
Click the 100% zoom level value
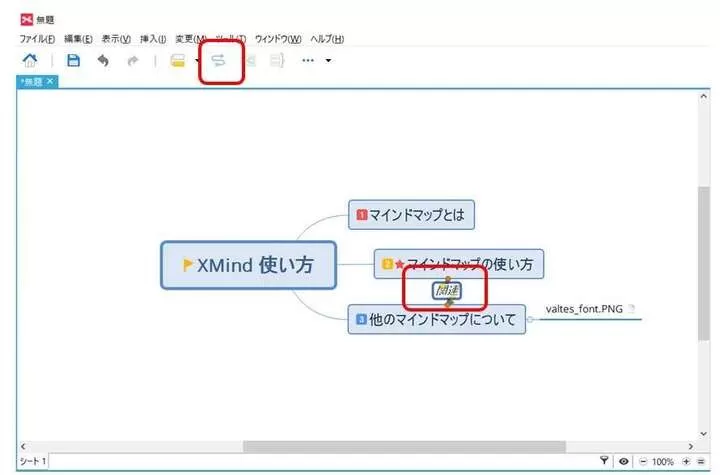pos(662,461)
